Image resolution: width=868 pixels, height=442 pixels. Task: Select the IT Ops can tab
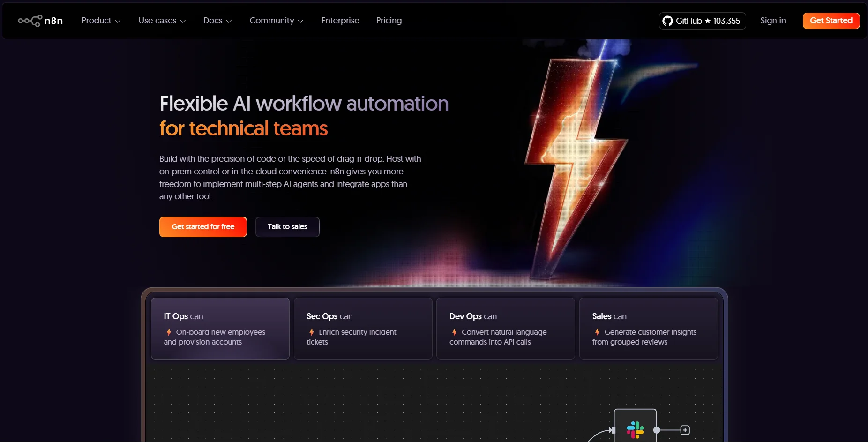(x=220, y=329)
